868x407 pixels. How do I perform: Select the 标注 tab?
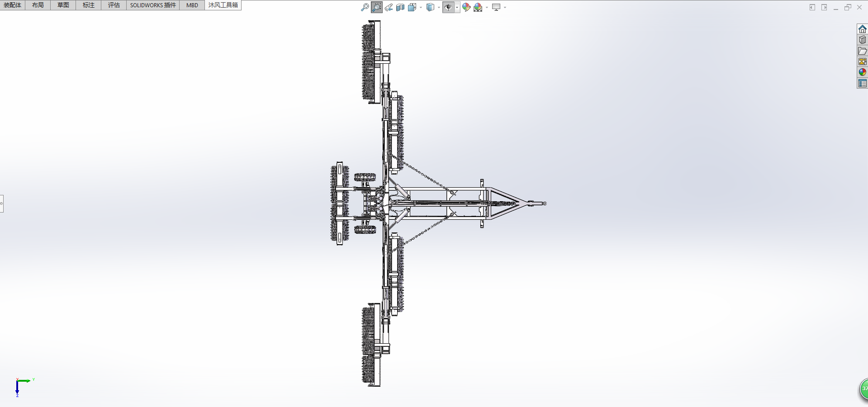tap(89, 5)
